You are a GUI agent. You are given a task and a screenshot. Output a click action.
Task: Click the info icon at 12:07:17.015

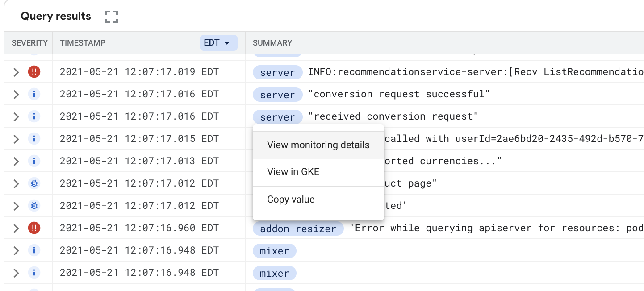pyautogui.click(x=34, y=138)
